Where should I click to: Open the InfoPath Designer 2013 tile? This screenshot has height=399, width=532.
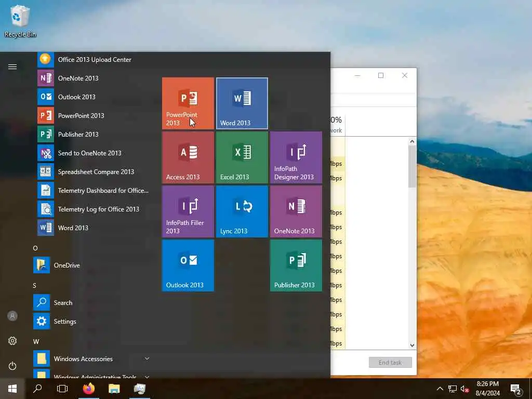tap(296, 157)
